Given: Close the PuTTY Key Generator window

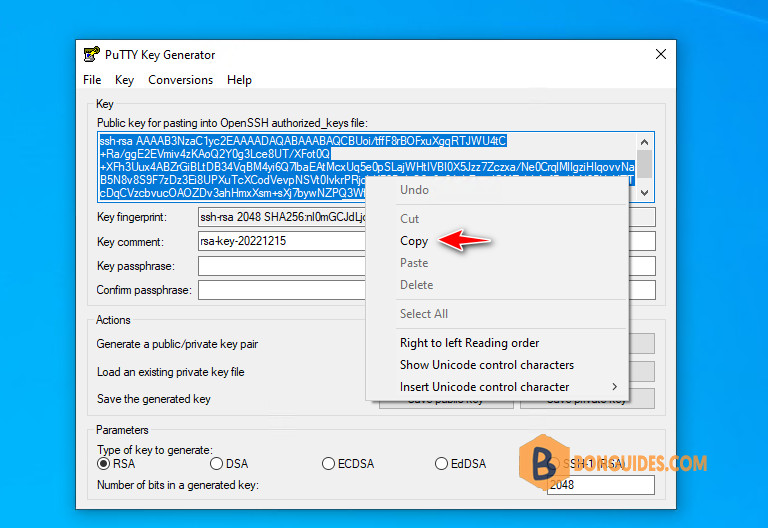Looking at the screenshot, I should pyautogui.click(x=661, y=54).
